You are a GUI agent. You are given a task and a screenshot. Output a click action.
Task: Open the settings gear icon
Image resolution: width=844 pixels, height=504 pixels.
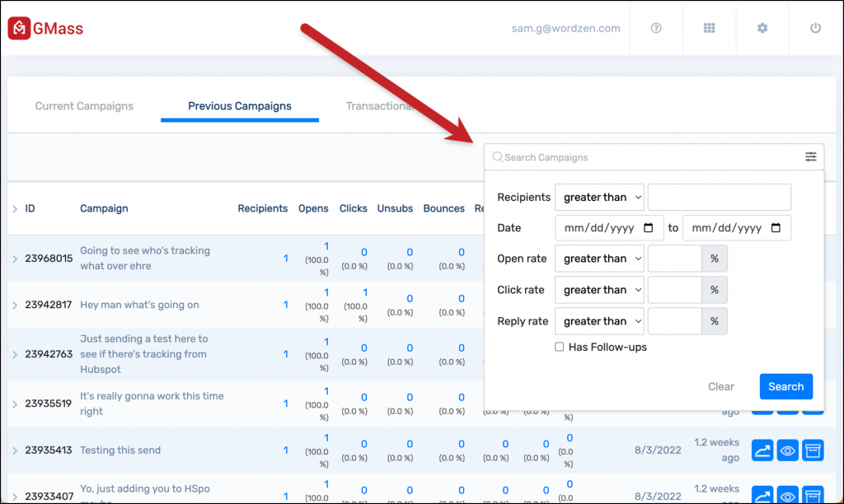(762, 27)
